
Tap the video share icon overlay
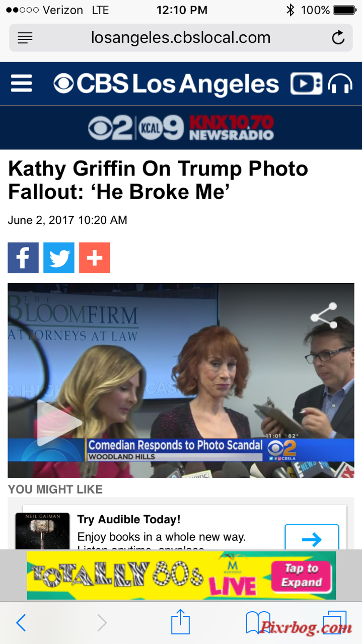click(324, 315)
